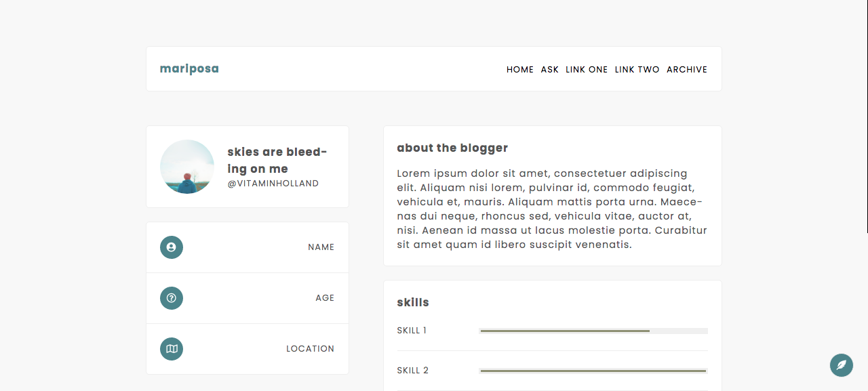Open the ASK page
Image resolution: width=868 pixels, height=391 pixels.
[550, 70]
